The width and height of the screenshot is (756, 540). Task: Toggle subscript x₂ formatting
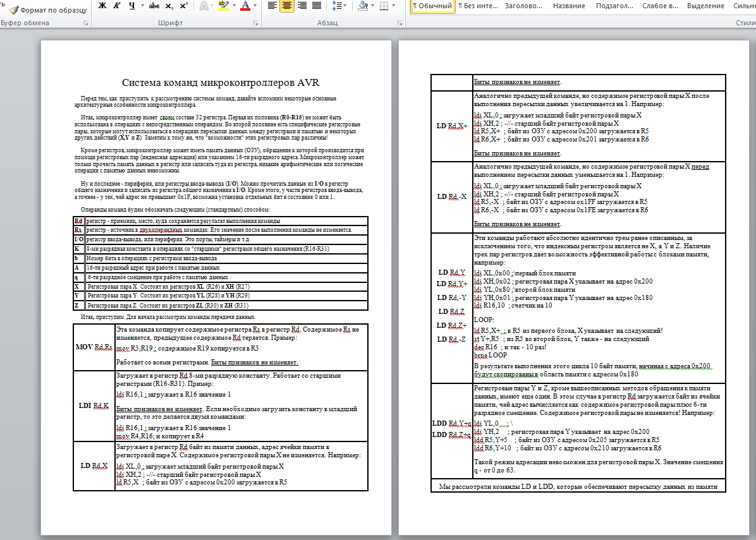pos(169,6)
